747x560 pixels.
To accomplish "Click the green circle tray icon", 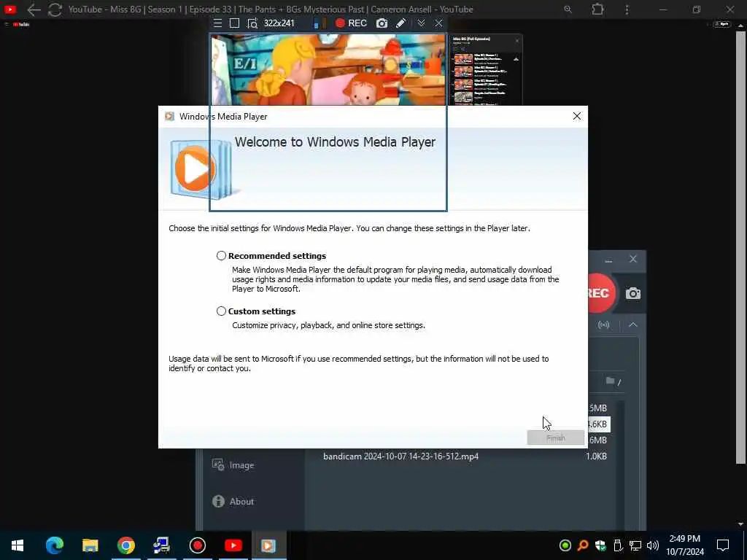I will (x=565, y=545).
